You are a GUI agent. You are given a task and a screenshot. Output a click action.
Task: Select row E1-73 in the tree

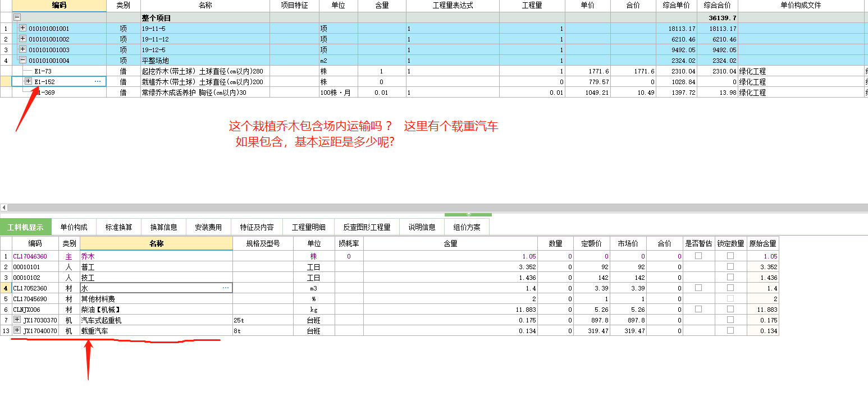59,71
